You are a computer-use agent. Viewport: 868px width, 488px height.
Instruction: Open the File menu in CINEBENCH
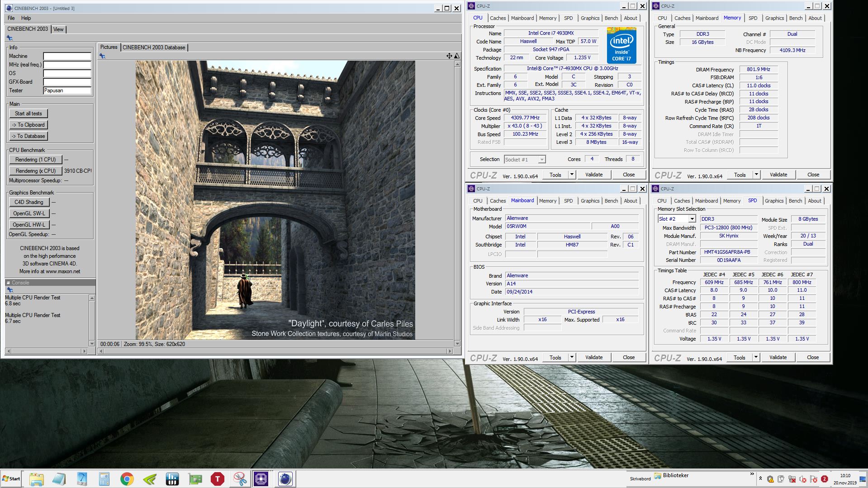tap(11, 18)
